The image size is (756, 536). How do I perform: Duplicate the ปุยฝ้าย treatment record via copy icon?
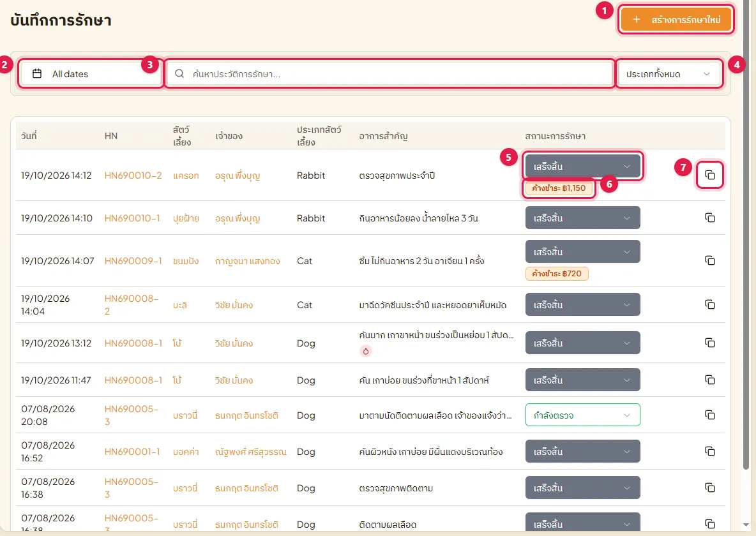click(x=710, y=218)
